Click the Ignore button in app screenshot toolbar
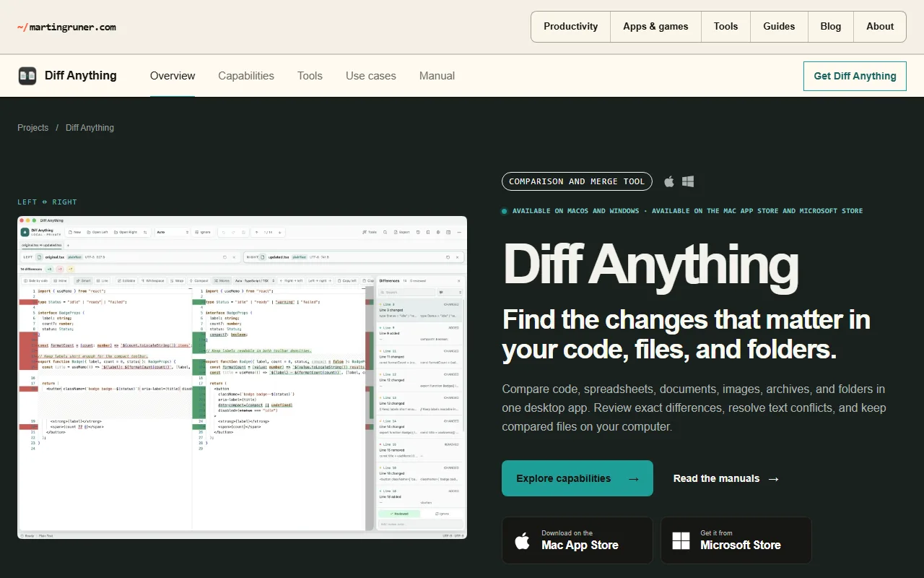 click(x=203, y=232)
